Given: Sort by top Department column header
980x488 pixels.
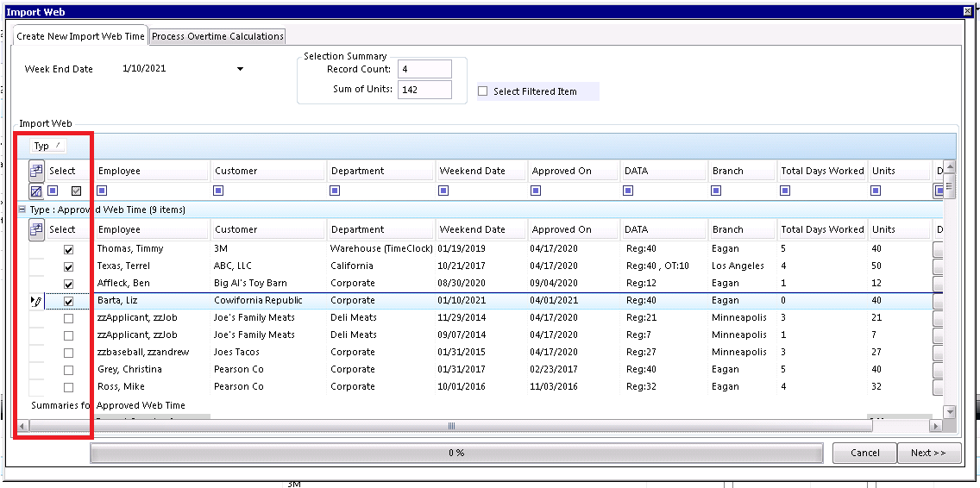Looking at the screenshot, I should (x=380, y=171).
